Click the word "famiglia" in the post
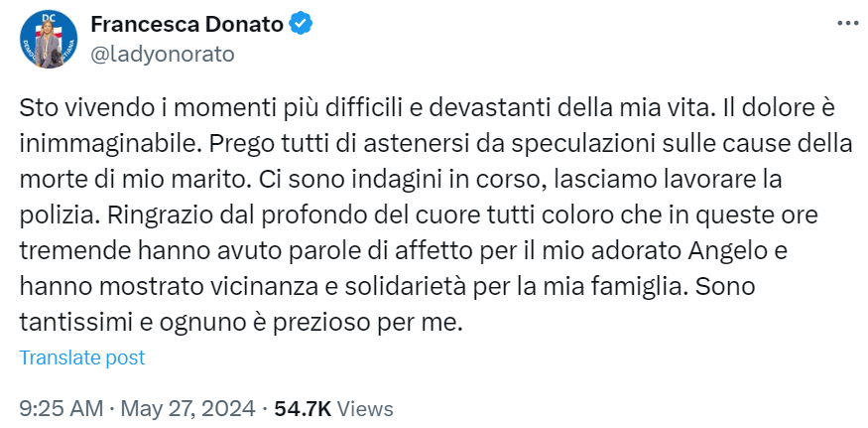The height and width of the screenshot is (428, 868). pyautogui.click(x=634, y=288)
